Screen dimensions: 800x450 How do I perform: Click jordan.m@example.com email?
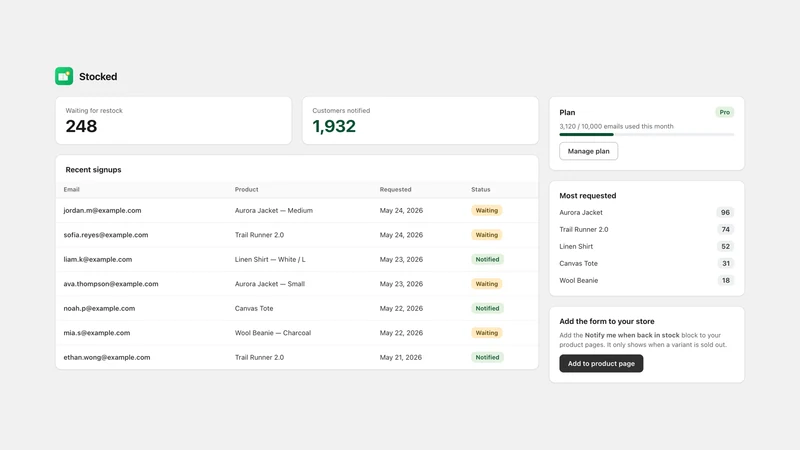click(x=102, y=210)
